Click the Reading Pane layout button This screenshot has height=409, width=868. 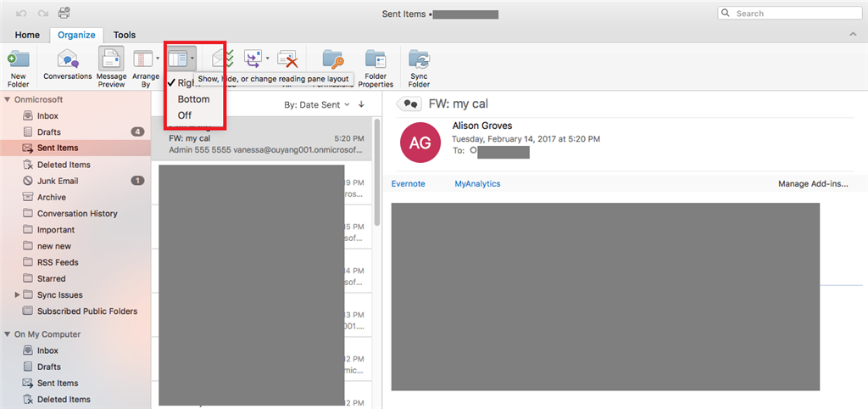tap(181, 58)
